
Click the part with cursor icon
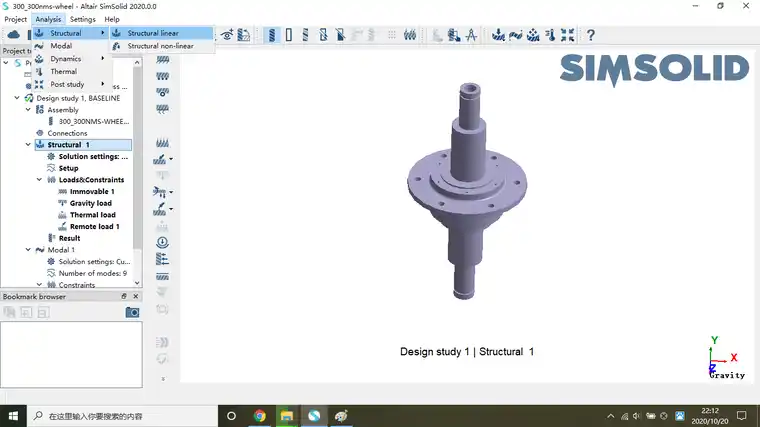click(x=454, y=35)
